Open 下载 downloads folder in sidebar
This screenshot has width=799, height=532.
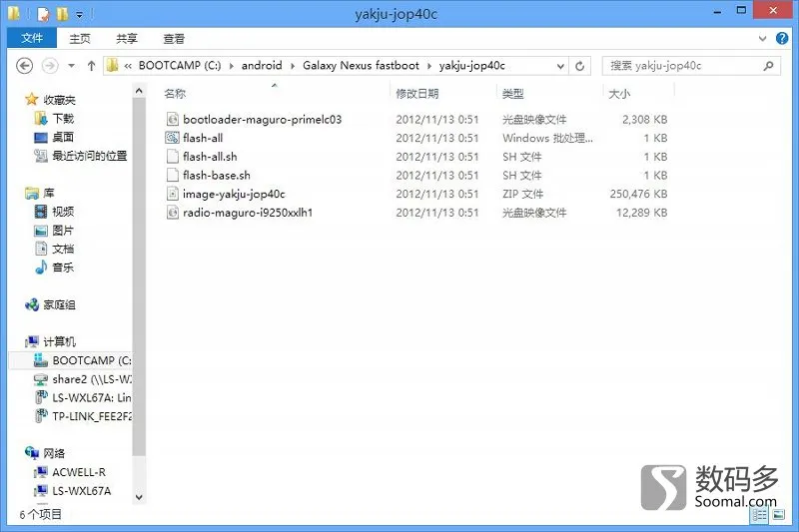63,119
